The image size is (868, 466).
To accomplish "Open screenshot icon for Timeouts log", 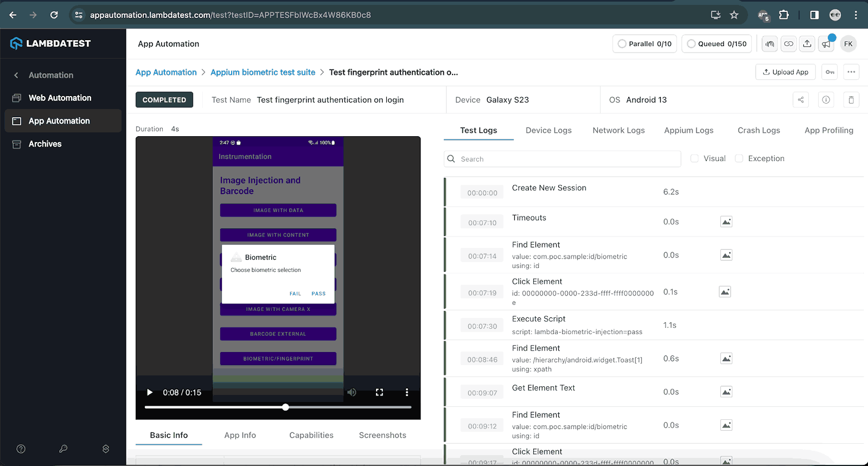I will point(726,222).
